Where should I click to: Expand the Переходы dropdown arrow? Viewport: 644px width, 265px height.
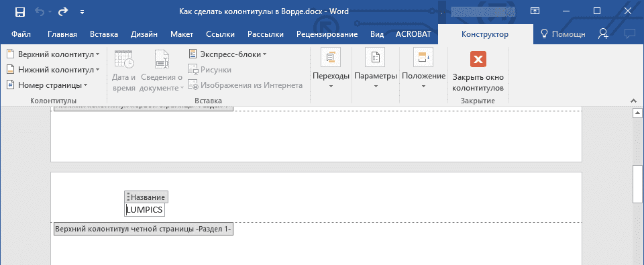pos(331,86)
